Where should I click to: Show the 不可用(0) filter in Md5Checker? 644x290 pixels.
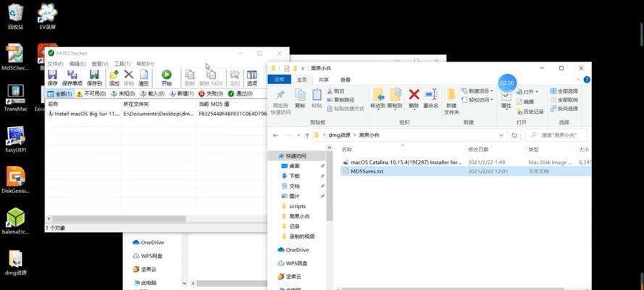coord(91,94)
